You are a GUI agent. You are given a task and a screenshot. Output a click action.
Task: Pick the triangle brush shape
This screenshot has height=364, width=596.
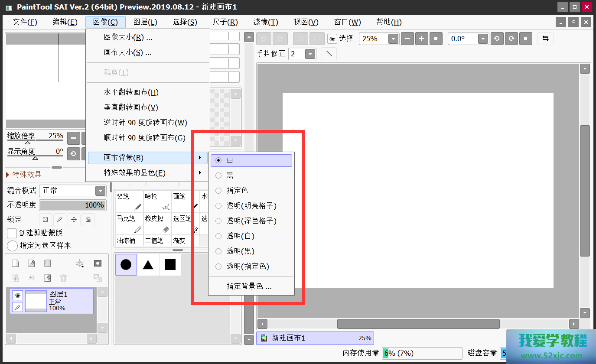[x=148, y=265]
